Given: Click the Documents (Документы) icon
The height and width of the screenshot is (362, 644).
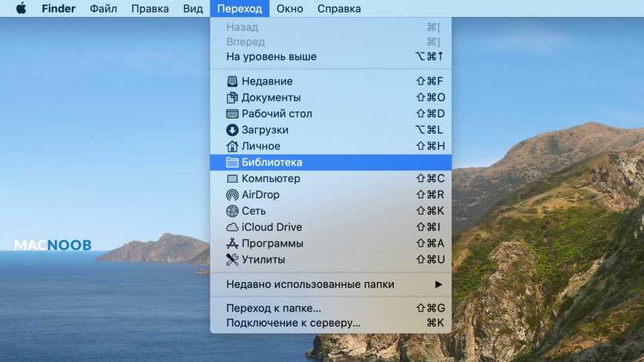Looking at the screenshot, I should pyautogui.click(x=232, y=98).
